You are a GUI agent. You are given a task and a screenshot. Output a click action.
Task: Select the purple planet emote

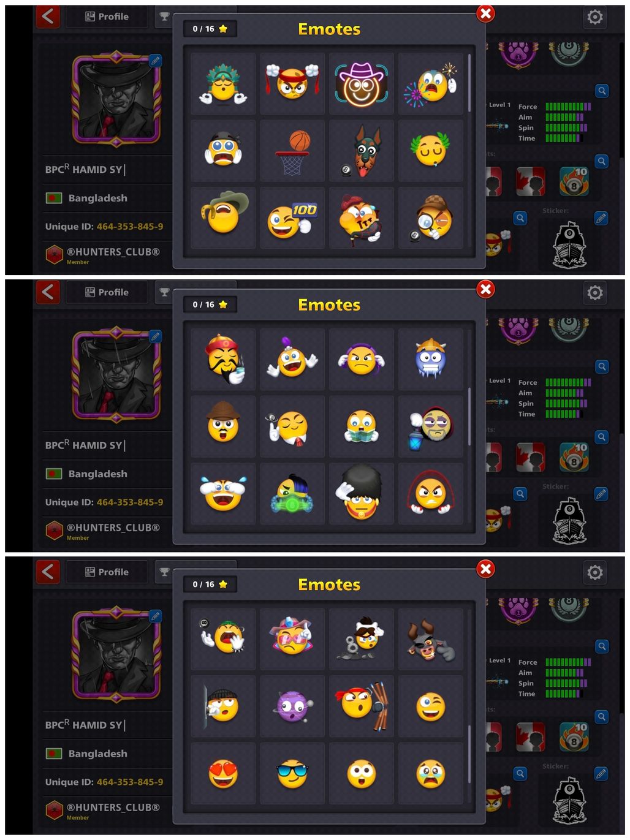pyautogui.click(x=292, y=706)
